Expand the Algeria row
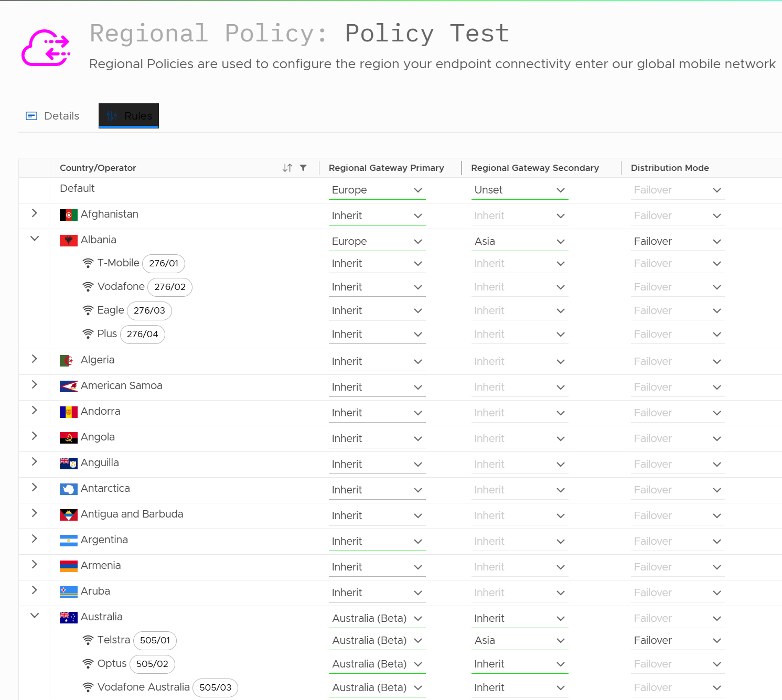This screenshot has height=700, width=782. pyautogui.click(x=35, y=359)
